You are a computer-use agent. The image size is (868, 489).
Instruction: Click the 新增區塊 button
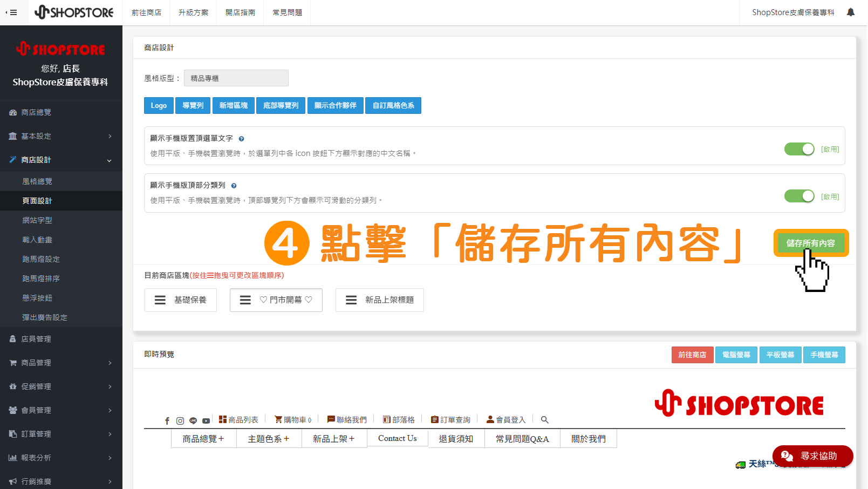coord(234,105)
